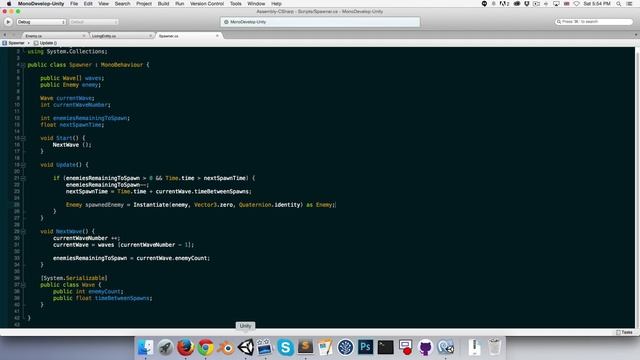The image size is (640, 360).
Task: Open MonoDevelop-Unity icon in the dock
Action: (x=446, y=347)
